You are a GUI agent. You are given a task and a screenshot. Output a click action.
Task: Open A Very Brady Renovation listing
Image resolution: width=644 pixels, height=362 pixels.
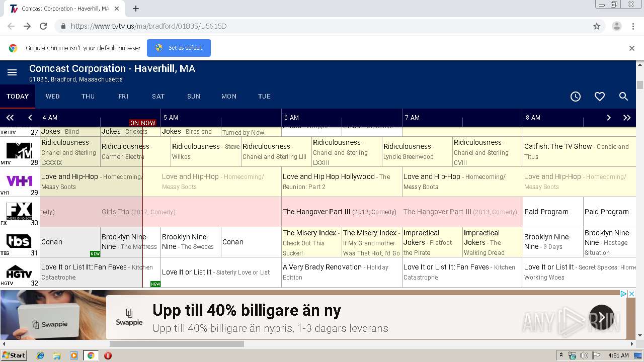click(x=342, y=272)
